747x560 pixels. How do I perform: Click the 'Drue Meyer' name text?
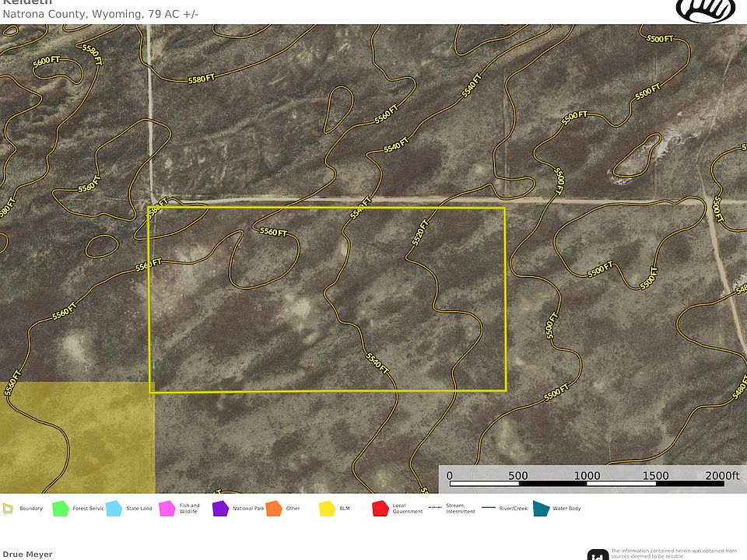coord(28,555)
